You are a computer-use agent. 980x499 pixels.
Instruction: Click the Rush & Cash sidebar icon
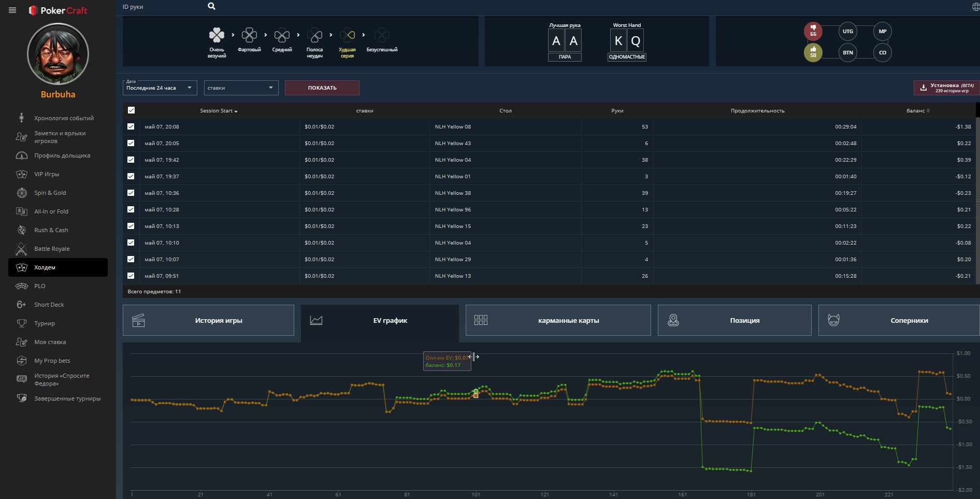click(22, 230)
